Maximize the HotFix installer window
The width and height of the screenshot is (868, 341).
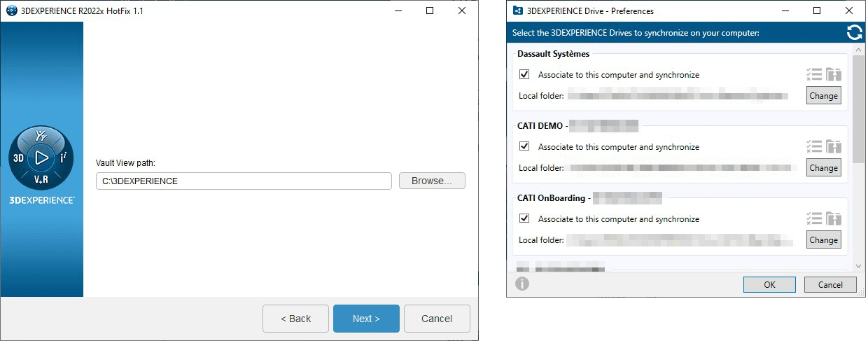[430, 11]
